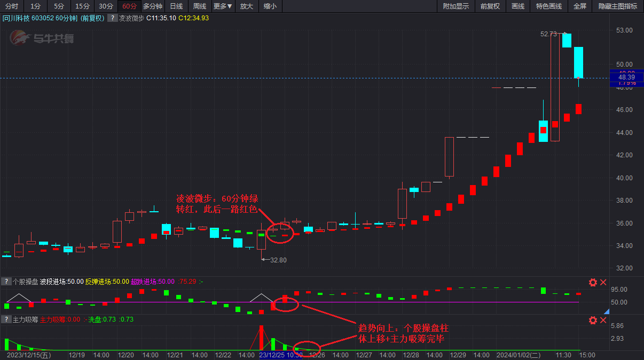
Task: Click the 32.80 low price marker
Action: point(278,260)
